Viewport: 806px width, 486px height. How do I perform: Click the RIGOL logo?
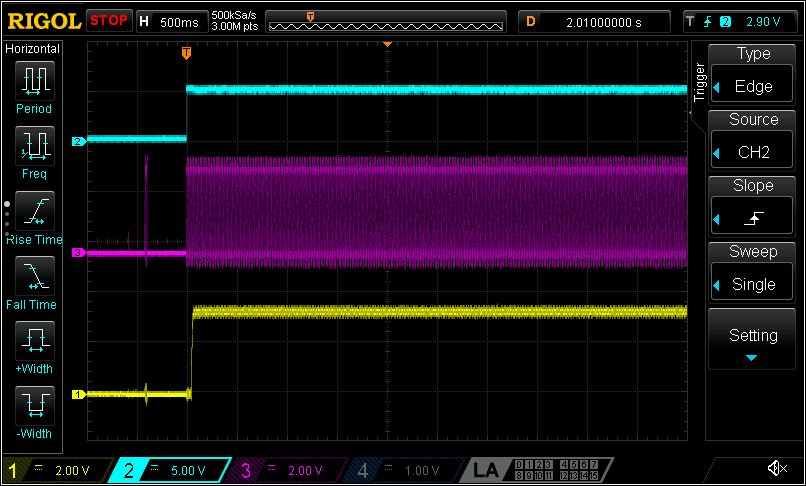44,21
